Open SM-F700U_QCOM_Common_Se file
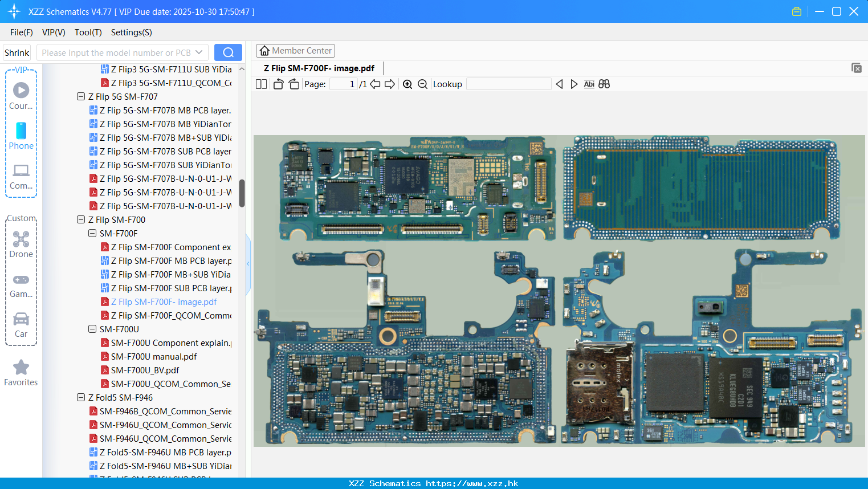The height and width of the screenshot is (489, 868). 166,384
